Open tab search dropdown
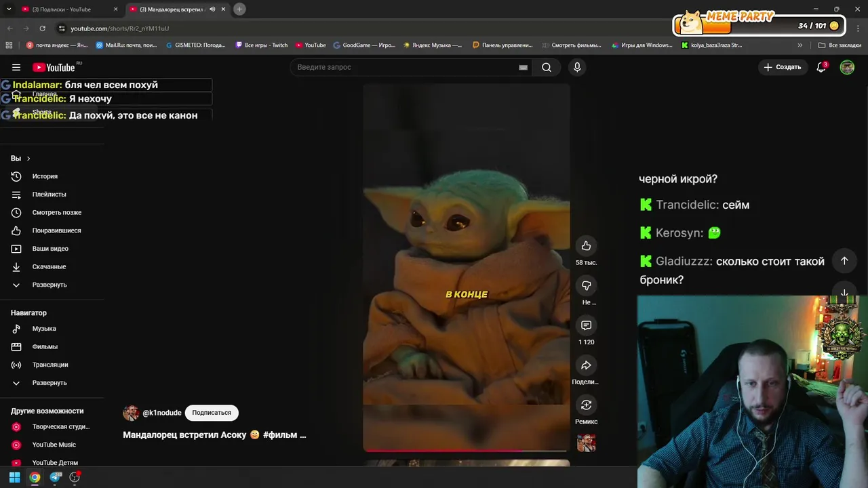The width and height of the screenshot is (868, 488). tap(9, 9)
